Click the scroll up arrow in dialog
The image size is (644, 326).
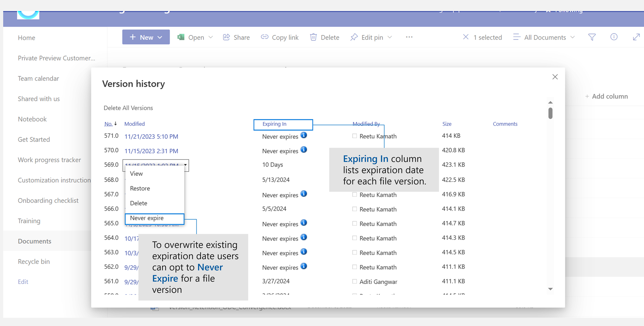point(550,102)
